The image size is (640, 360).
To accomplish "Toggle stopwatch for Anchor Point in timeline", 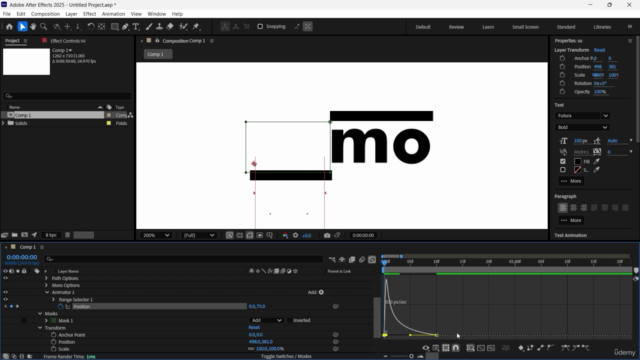I will 53,335.
